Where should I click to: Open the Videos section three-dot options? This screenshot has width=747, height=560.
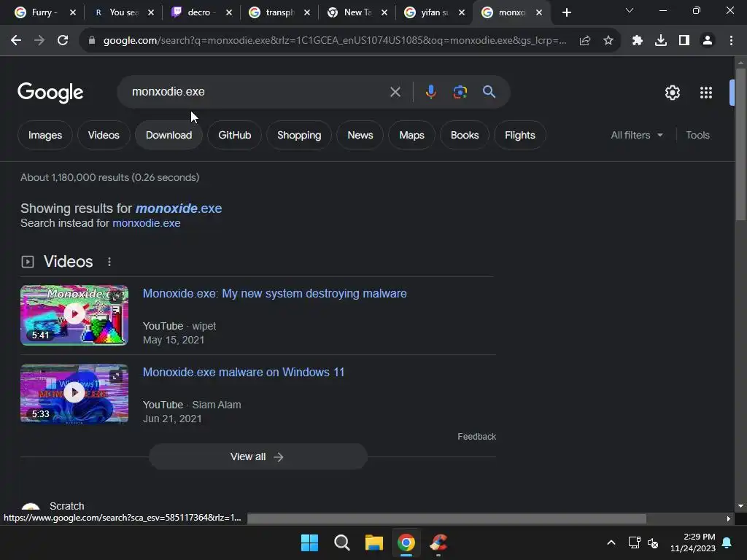click(109, 262)
